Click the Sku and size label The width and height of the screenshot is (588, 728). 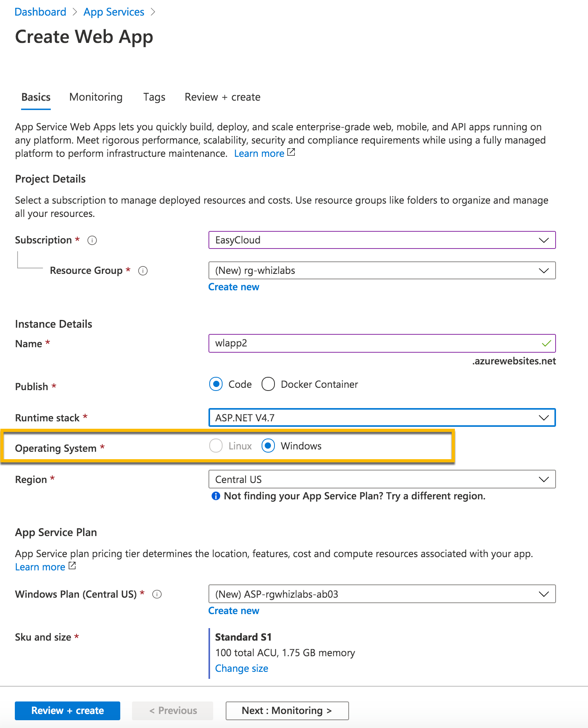[43, 637]
